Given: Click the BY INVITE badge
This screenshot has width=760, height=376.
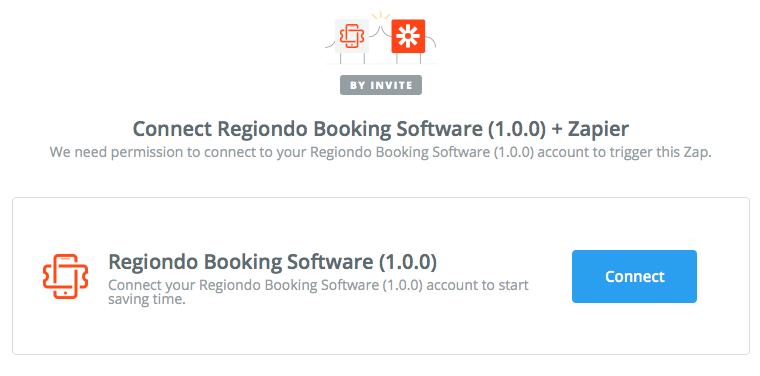Looking at the screenshot, I should coord(380,85).
